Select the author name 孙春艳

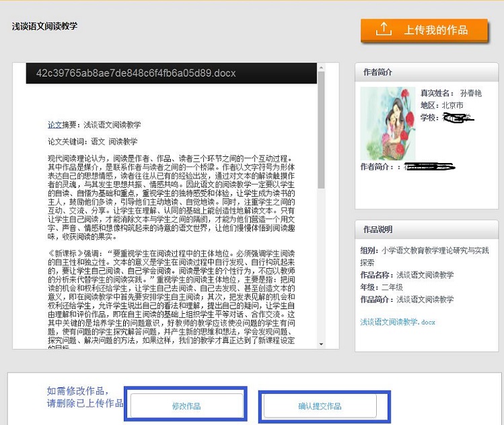(x=471, y=93)
